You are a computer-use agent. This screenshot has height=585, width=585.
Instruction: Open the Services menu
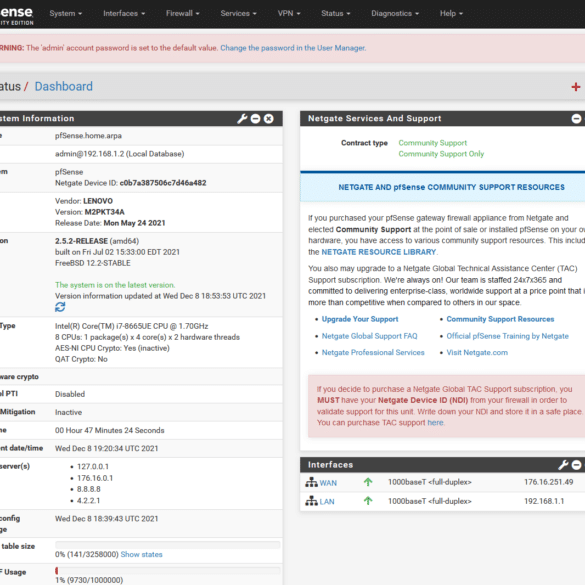click(238, 13)
